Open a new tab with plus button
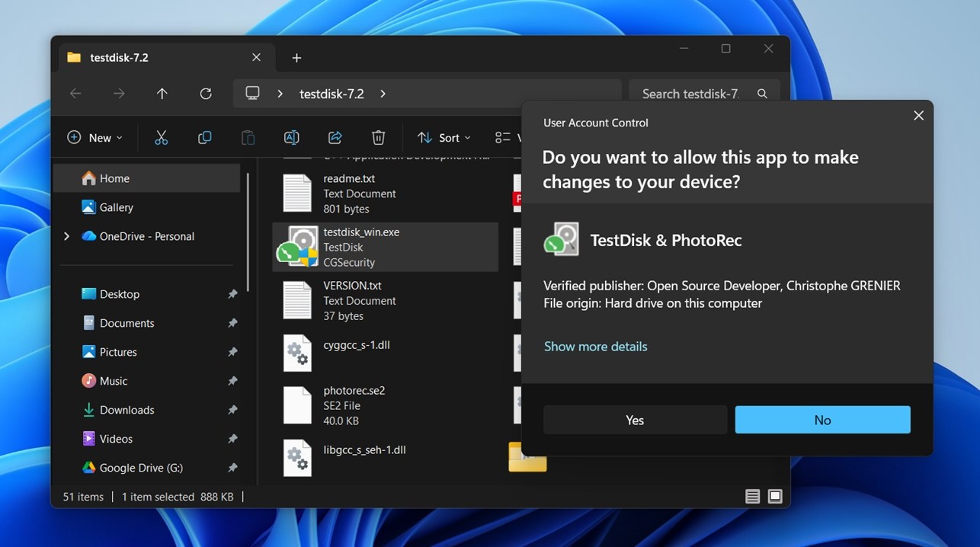 point(296,58)
